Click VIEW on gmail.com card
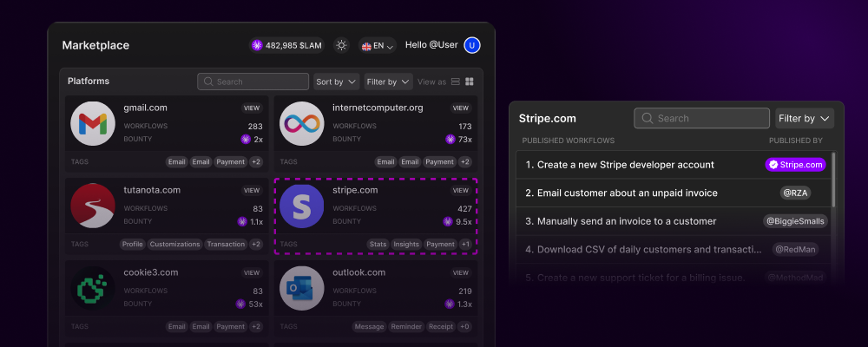The height and width of the screenshot is (347, 868). point(252,108)
